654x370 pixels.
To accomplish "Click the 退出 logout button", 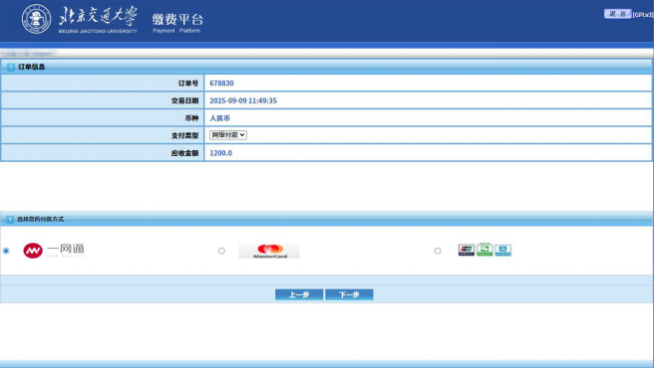I will [x=618, y=14].
